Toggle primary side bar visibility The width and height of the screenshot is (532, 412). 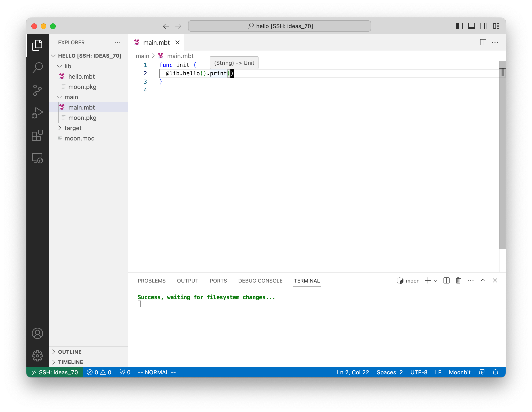pos(459,26)
